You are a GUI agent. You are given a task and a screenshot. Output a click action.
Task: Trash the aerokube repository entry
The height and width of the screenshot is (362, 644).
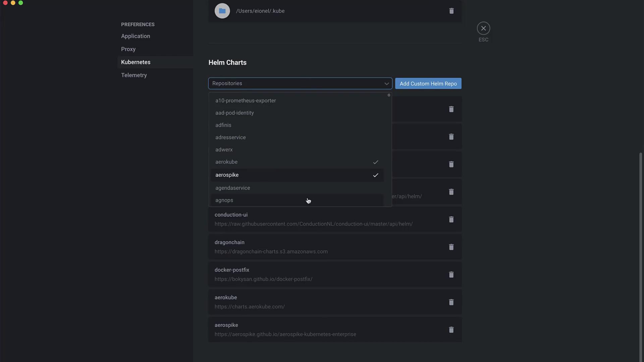[x=451, y=302]
